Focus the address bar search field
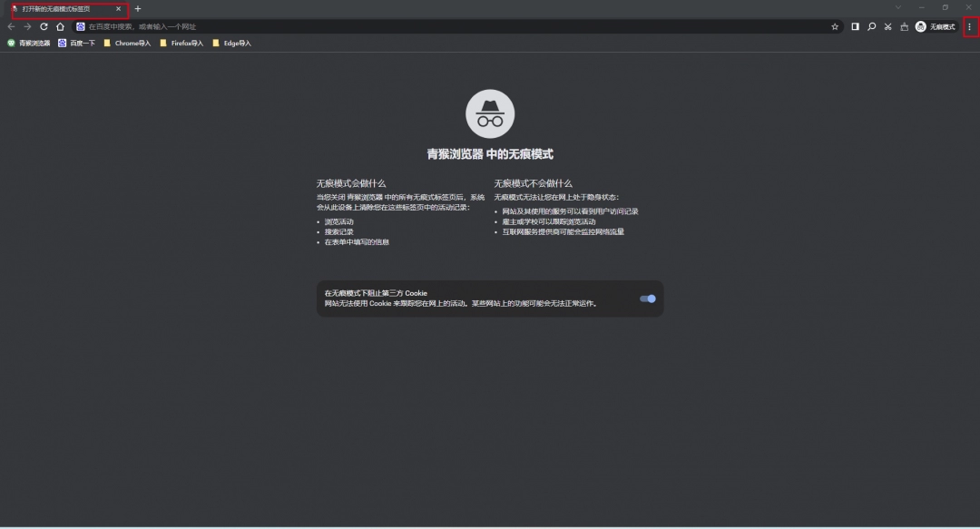Image resolution: width=980 pixels, height=529 pixels. point(456,27)
